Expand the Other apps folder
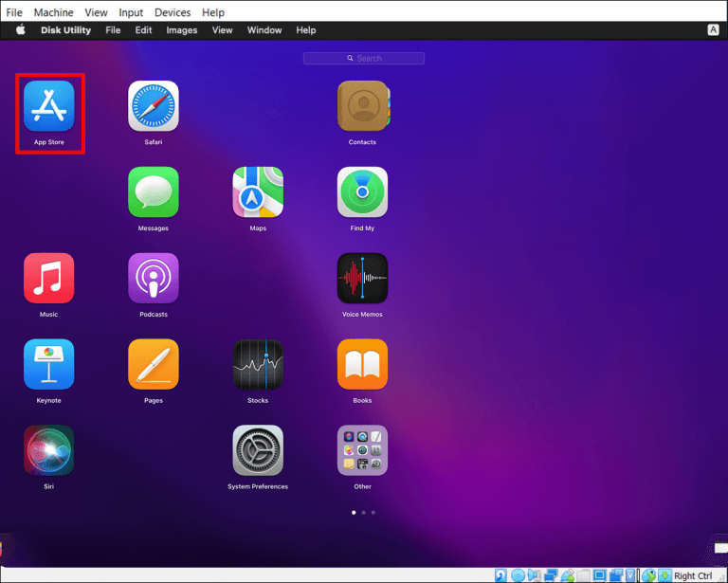The image size is (728, 583). [362, 450]
